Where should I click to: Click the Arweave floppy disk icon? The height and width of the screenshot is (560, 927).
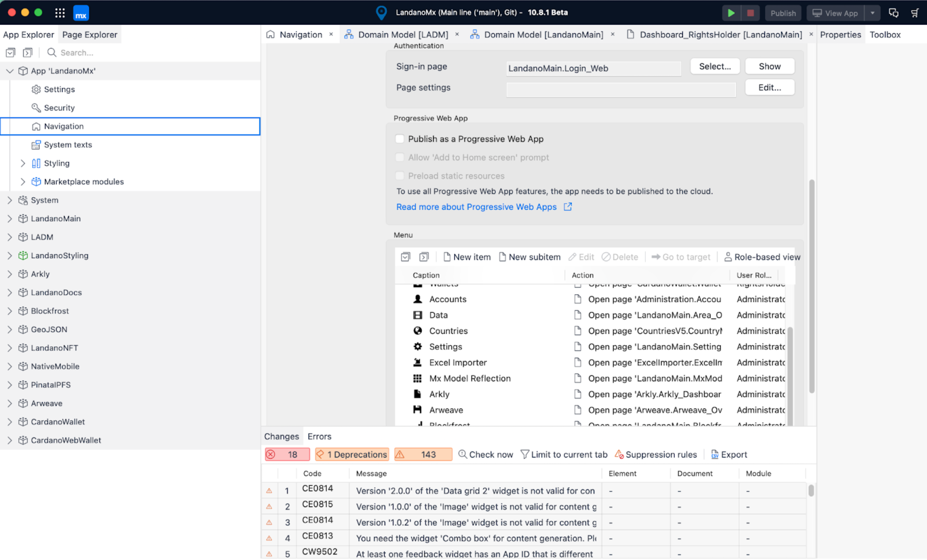tap(417, 410)
